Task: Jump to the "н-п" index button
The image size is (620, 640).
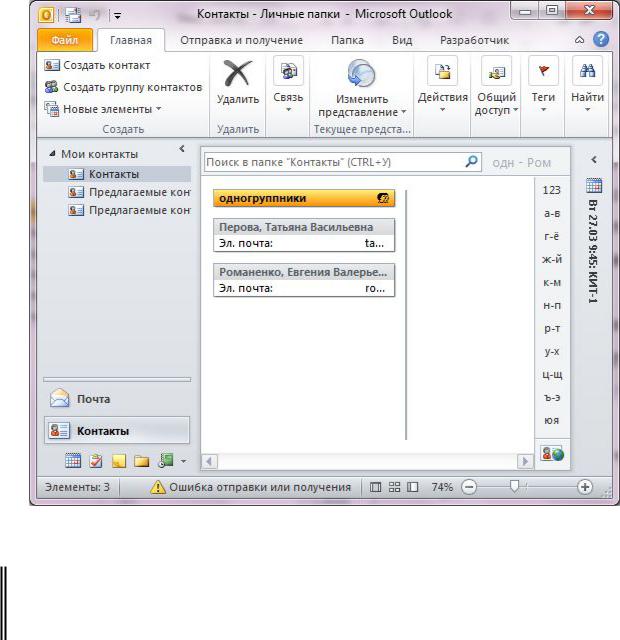Action: 552,305
